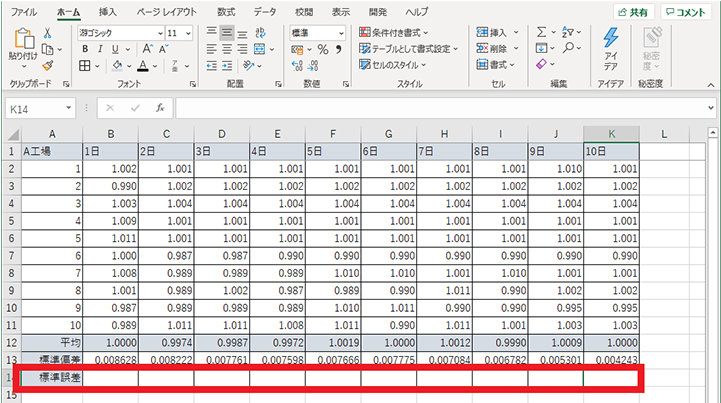The height and width of the screenshot is (403, 721).
Task: Align text to the bottom
Action: 242,33
